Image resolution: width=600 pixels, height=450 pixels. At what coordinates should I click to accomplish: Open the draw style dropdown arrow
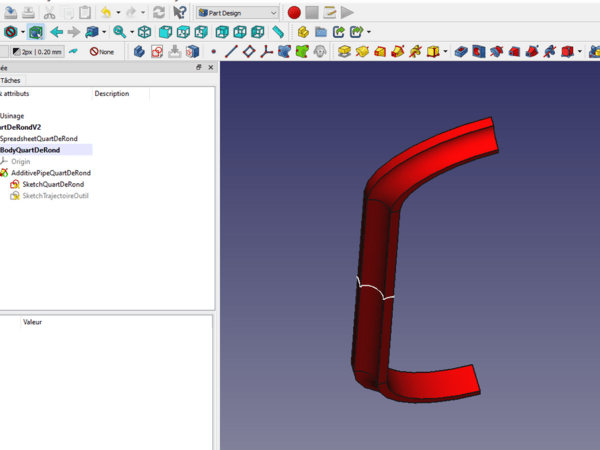pos(22,32)
